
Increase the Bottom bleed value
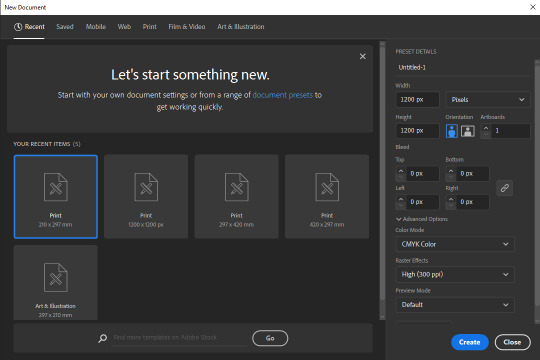451,171
